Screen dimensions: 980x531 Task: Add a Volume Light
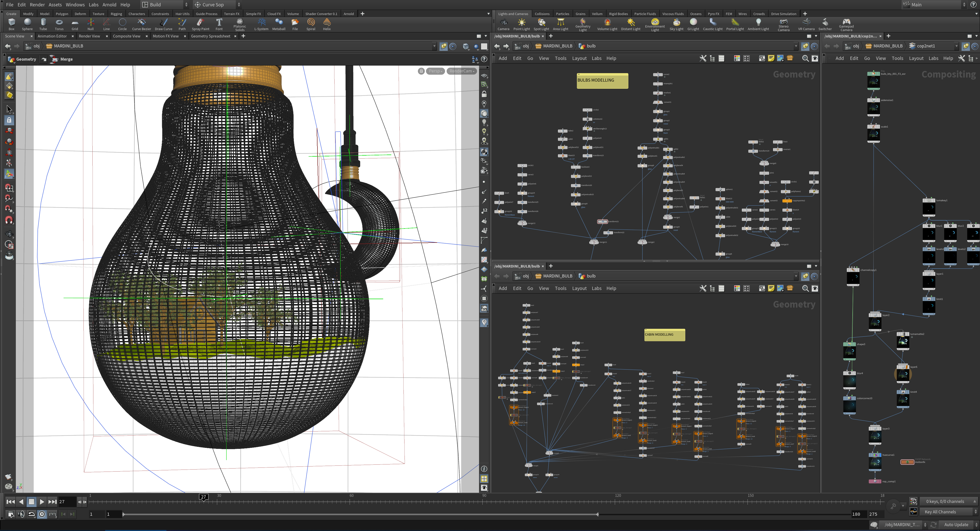(x=607, y=24)
